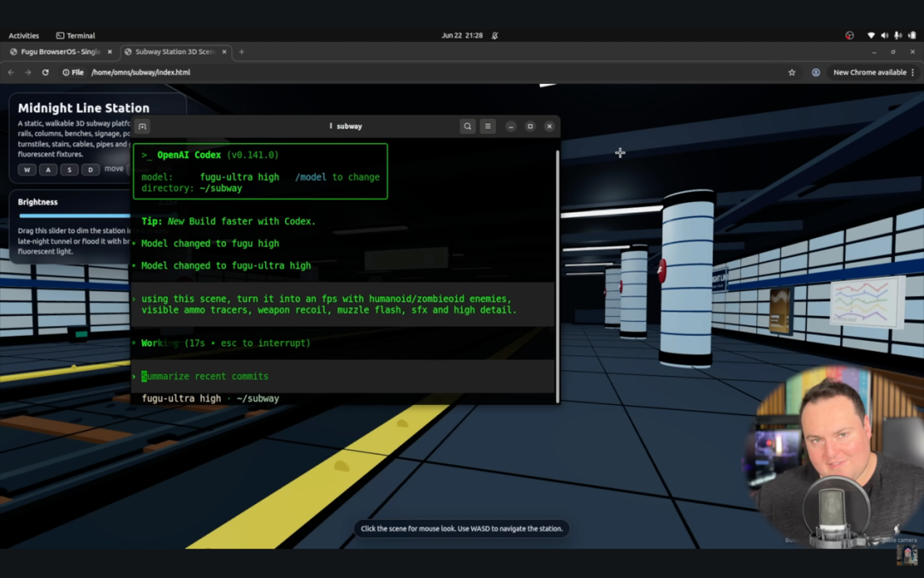The width and height of the screenshot is (924, 578).
Task: Click the /model to change text
Action: 337,177
